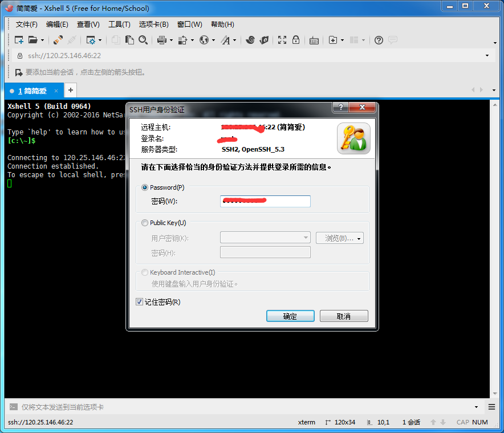The width and height of the screenshot is (504, 433).
Task: Click the Find magnifier icon
Action: [143, 40]
